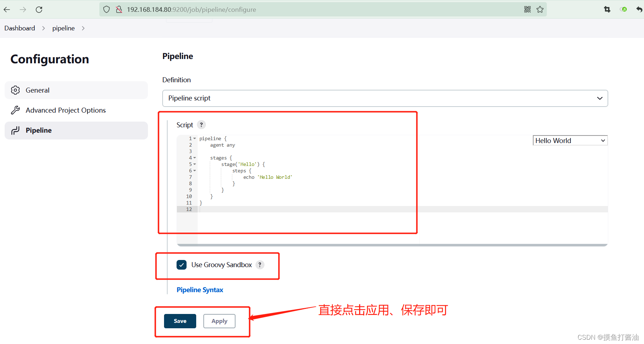Click the Definition label
This screenshot has height=344, width=644.
(x=177, y=80)
